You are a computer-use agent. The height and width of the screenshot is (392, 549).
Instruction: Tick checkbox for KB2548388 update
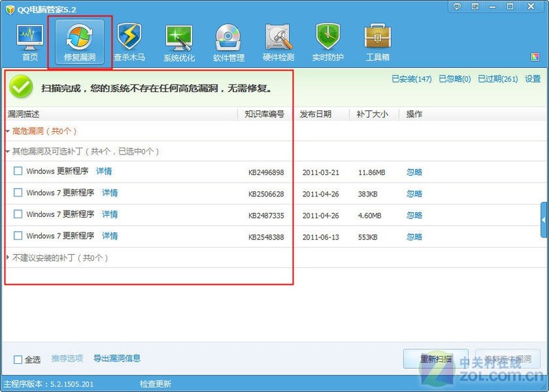(x=18, y=235)
